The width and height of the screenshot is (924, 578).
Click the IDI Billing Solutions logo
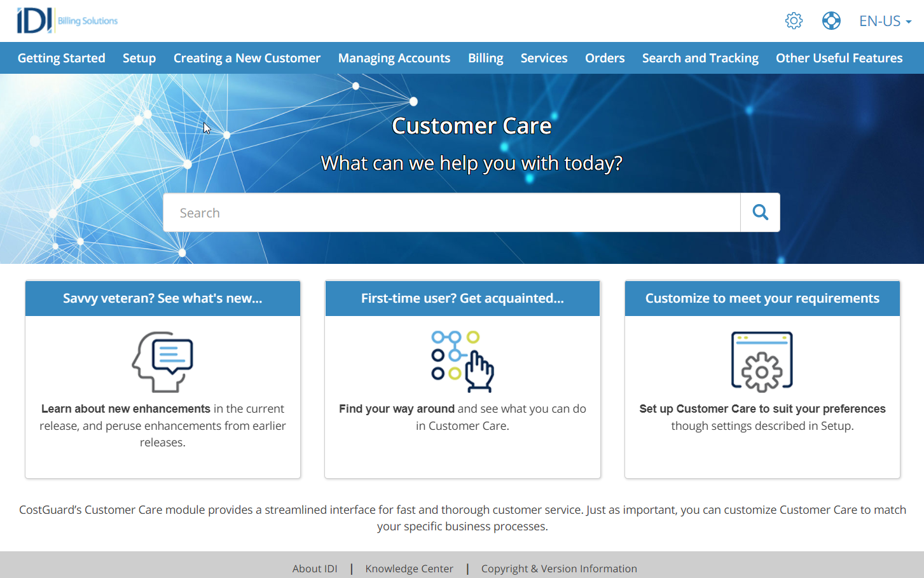pos(67,20)
